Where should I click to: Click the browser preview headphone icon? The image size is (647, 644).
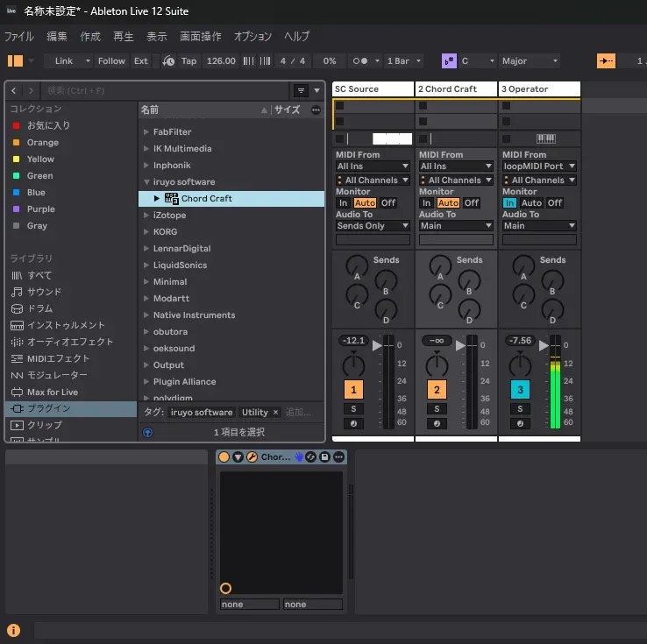click(147, 432)
